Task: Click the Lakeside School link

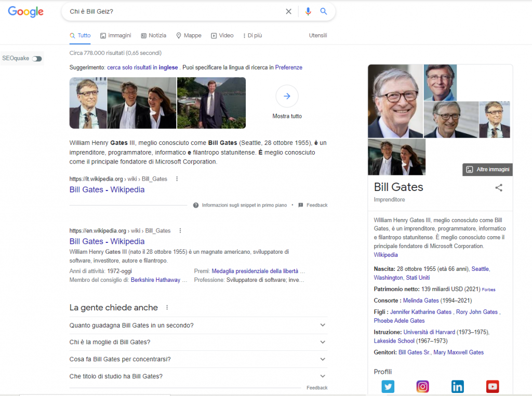Action: (394, 341)
